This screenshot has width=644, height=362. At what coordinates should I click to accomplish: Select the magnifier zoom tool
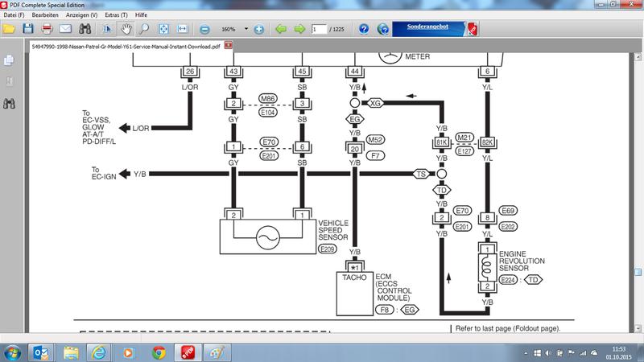pos(145,29)
